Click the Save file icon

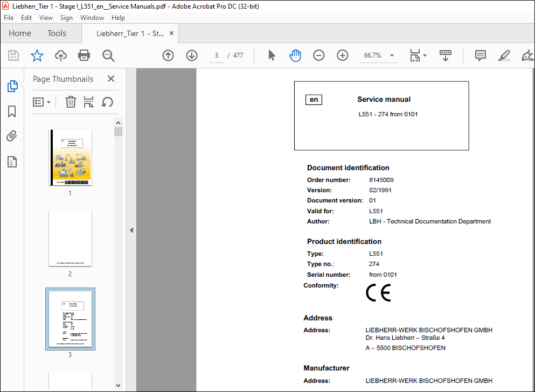[x=13, y=55]
